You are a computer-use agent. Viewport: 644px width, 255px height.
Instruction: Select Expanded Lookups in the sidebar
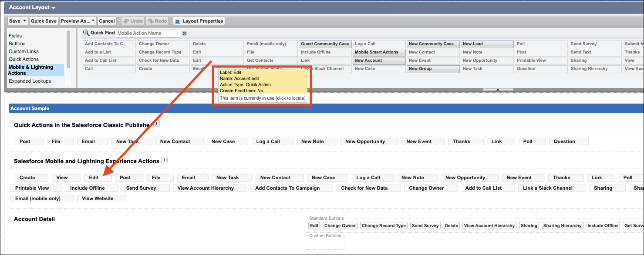point(30,81)
